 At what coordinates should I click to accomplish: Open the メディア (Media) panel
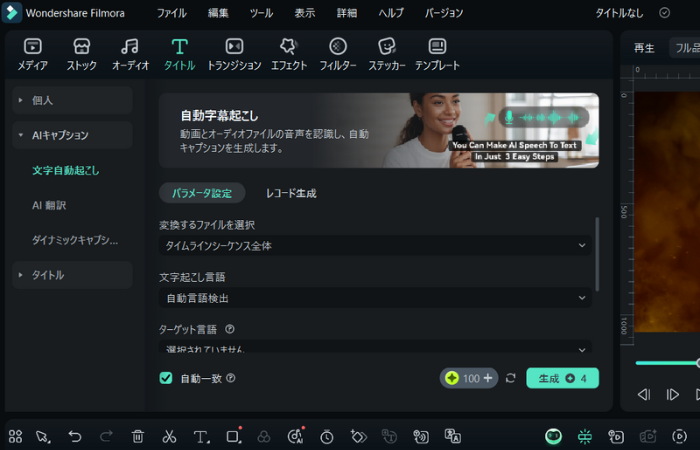33,54
